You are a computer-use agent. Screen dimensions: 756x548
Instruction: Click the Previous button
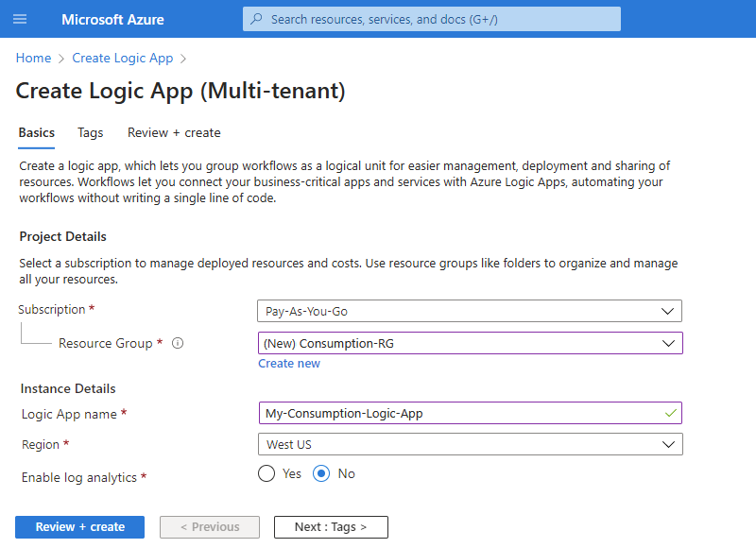[210, 527]
